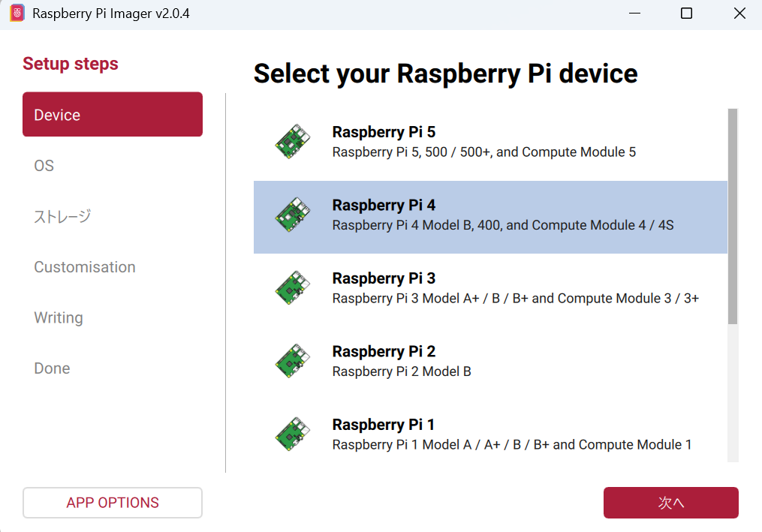Image resolution: width=762 pixels, height=532 pixels.
Task: Open APP OPTIONS
Action: tap(113, 503)
